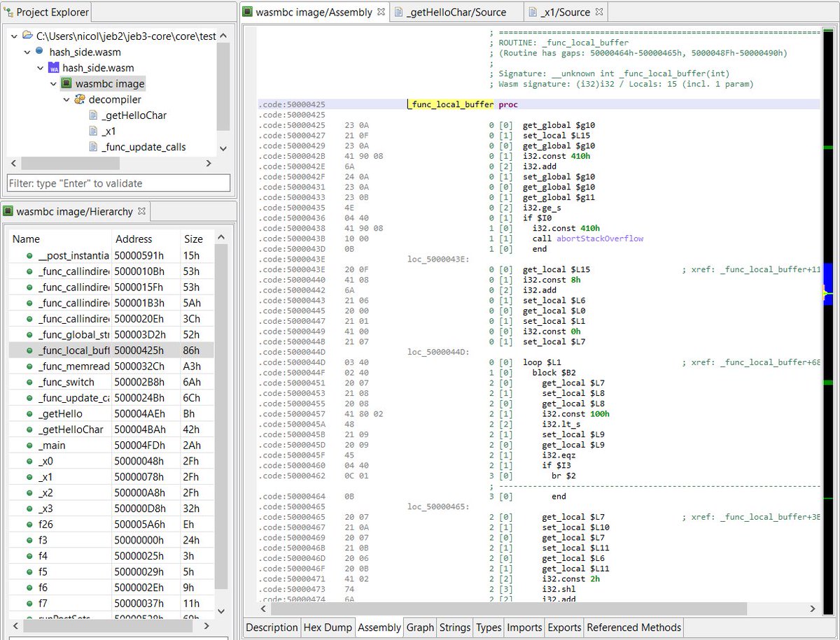This screenshot has width=840, height=640.
Task: Select _func_memread row in Hierarchy
Action: click(x=112, y=366)
